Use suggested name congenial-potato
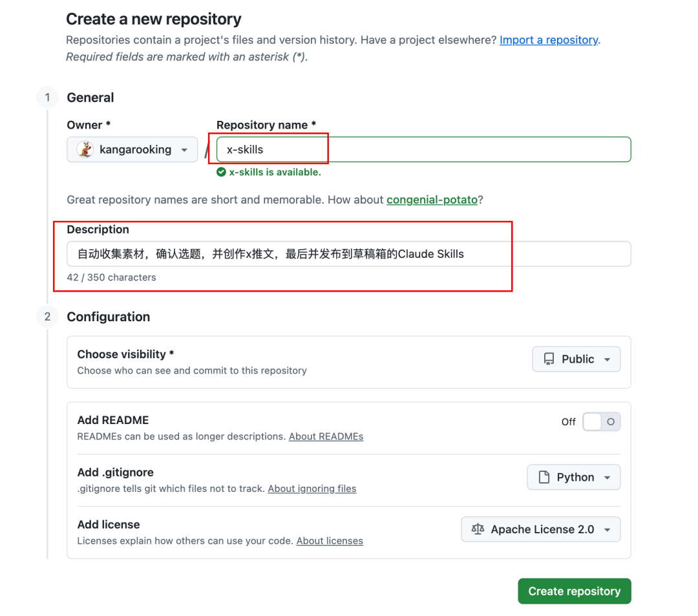 432,200
